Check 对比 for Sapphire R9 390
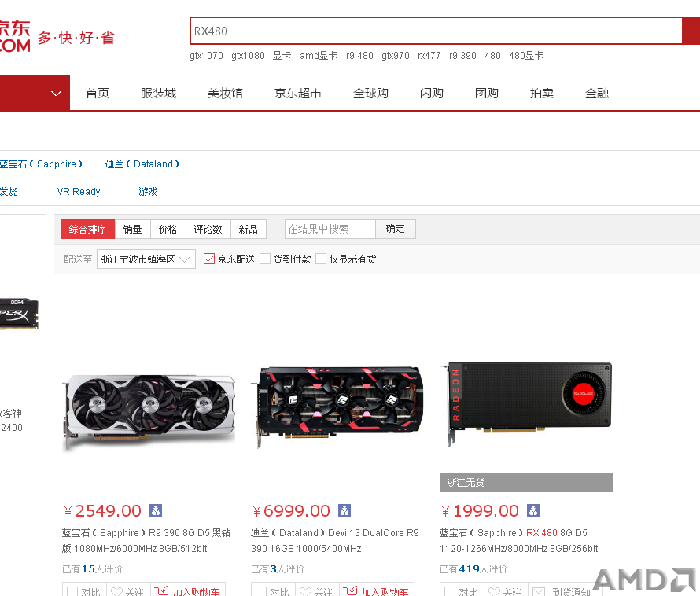The image size is (700, 596). (x=72, y=591)
